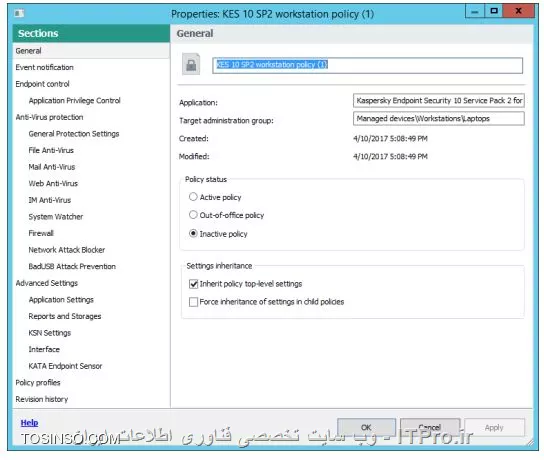Screen dimensions: 544x460
Task: Click the Help link
Action: click(x=29, y=423)
